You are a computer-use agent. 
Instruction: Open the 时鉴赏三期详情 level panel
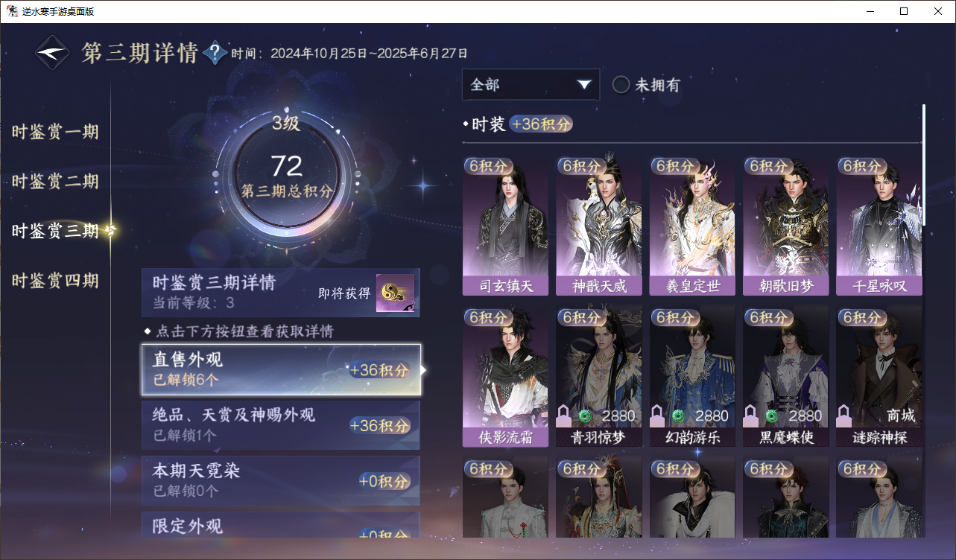281,293
